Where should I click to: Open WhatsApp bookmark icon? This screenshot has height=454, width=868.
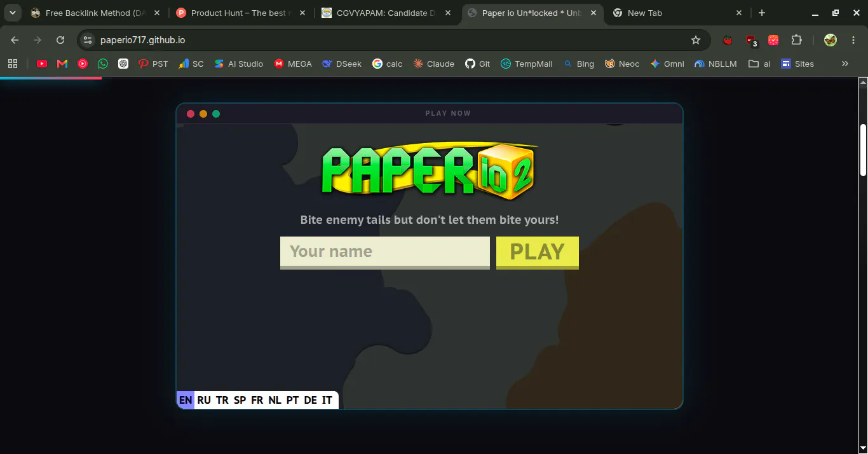pyautogui.click(x=103, y=64)
